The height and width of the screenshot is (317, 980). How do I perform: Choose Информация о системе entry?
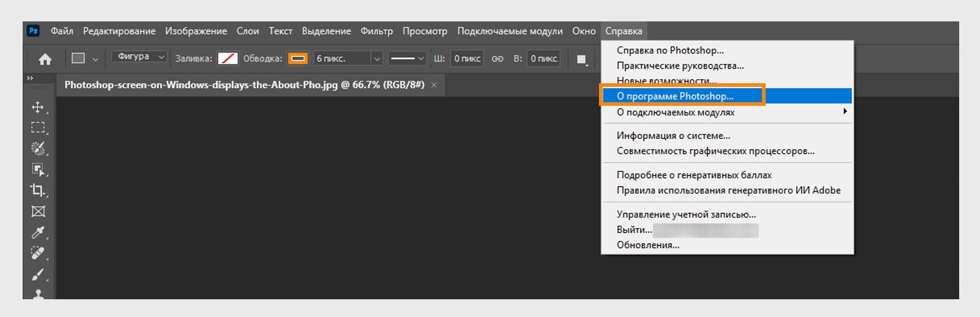pyautogui.click(x=727, y=136)
